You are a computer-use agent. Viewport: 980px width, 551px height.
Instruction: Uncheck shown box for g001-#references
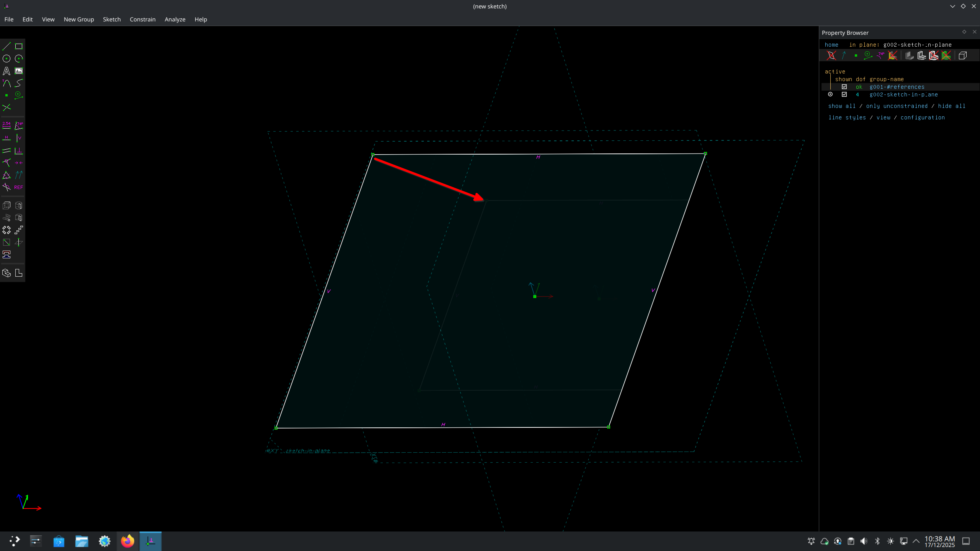coord(844,87)
